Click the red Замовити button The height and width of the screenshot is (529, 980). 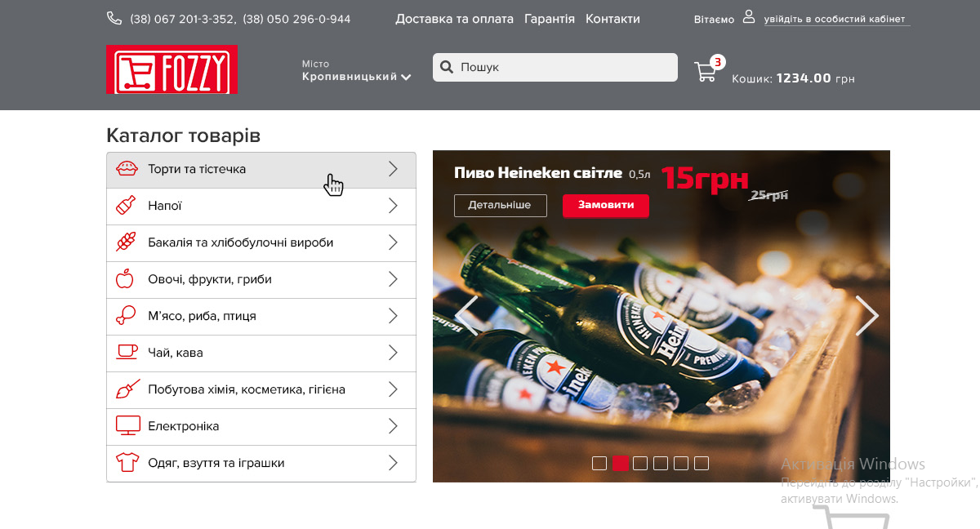(x=606, y=205)
